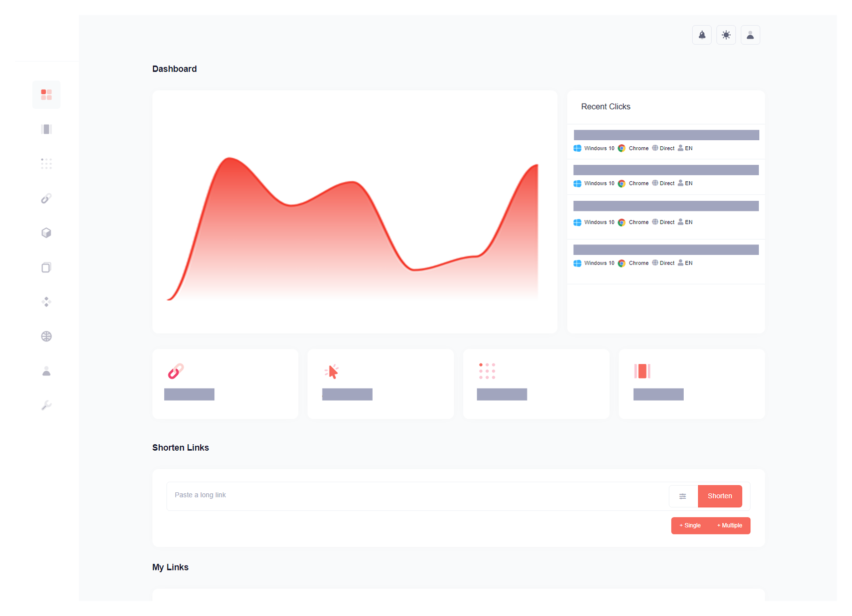The width and height of the screenshot is (852, 616).
Task: Click the links stat card with chain icon
Action: [225, 384]
